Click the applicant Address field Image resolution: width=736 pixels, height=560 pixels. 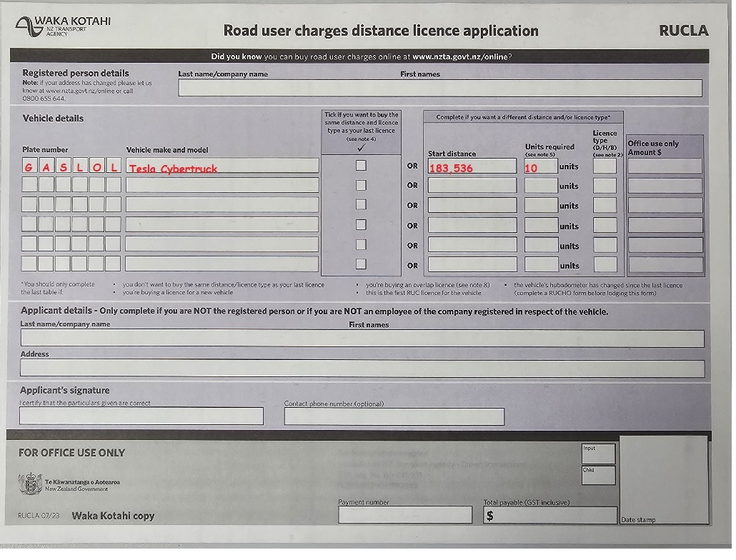[x=362, y=369]
